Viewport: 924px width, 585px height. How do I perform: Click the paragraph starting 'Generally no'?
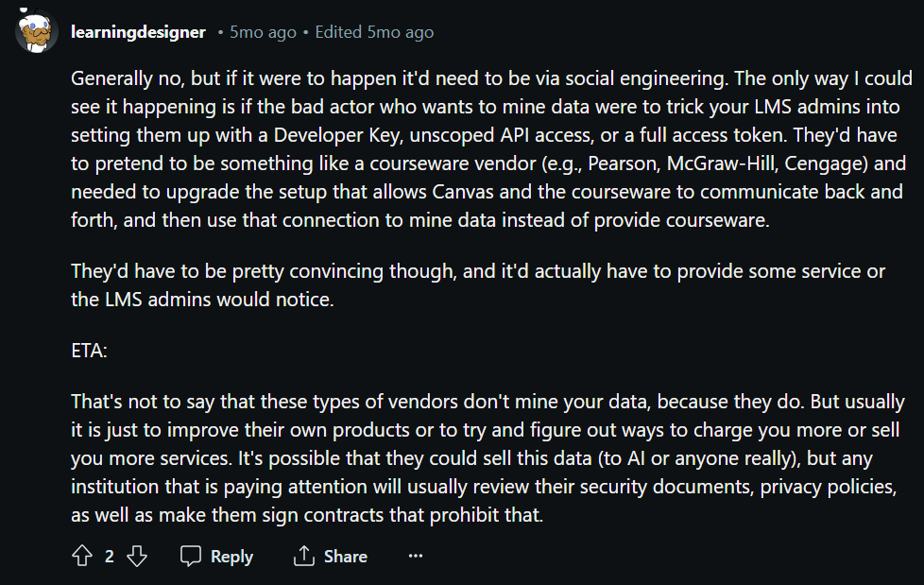tap(491, 149)
